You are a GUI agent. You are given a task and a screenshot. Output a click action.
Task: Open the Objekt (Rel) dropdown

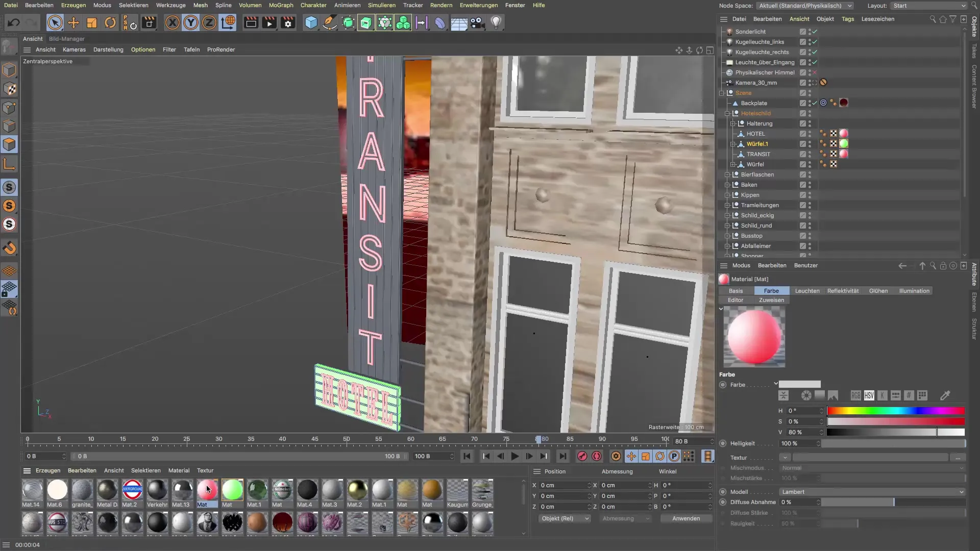tap(565, 518)
